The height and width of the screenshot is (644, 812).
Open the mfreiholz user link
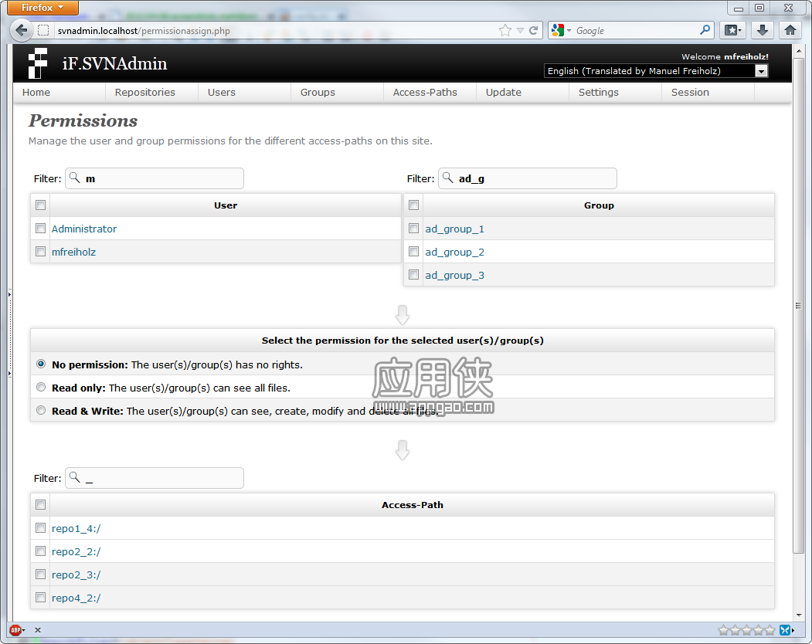(x=73, y=252)
